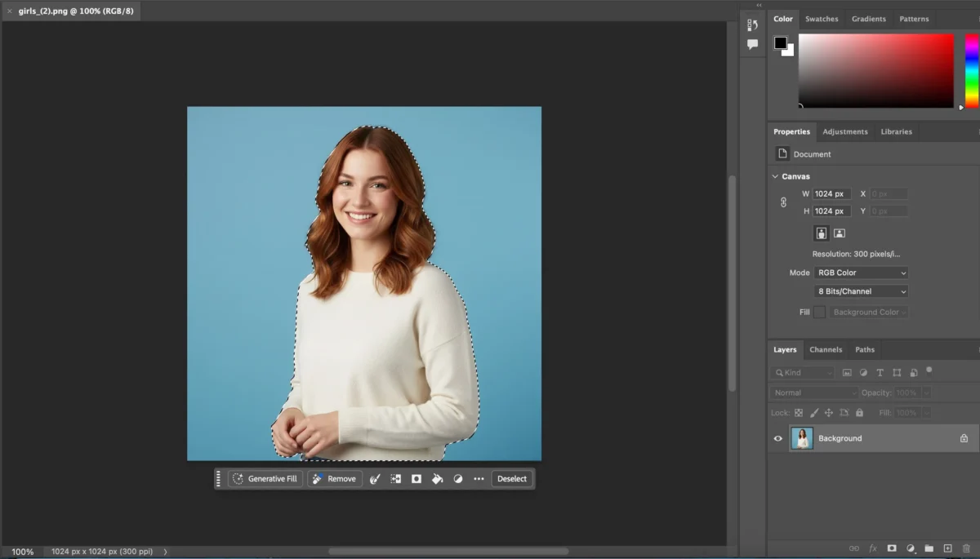The height and width of the screenshot is (559, 980).
Task: Create a new layer in Layers panel
Action: coord(948,548)
